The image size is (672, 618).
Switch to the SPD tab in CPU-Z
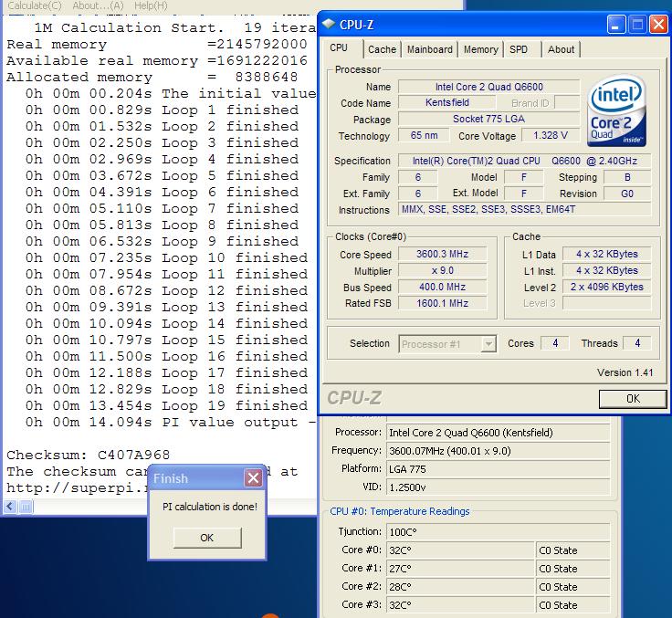tap(518, 49)
